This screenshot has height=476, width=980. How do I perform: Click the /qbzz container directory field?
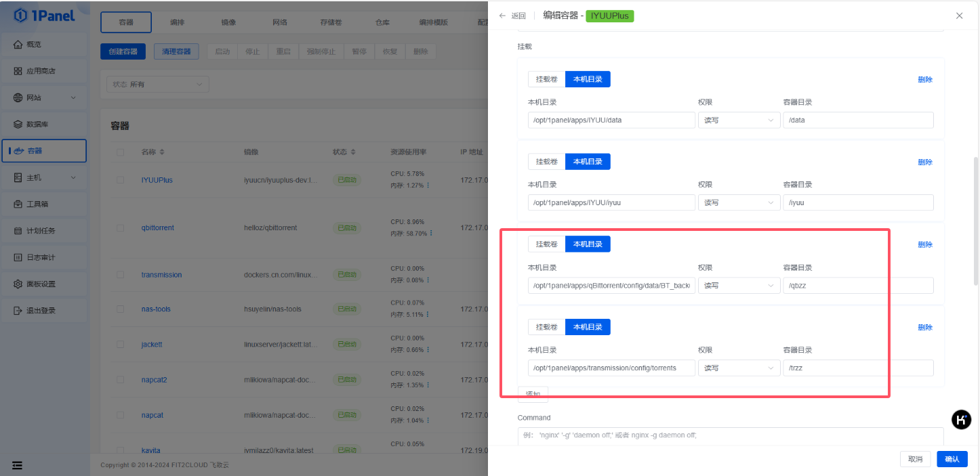click(858, 286)
